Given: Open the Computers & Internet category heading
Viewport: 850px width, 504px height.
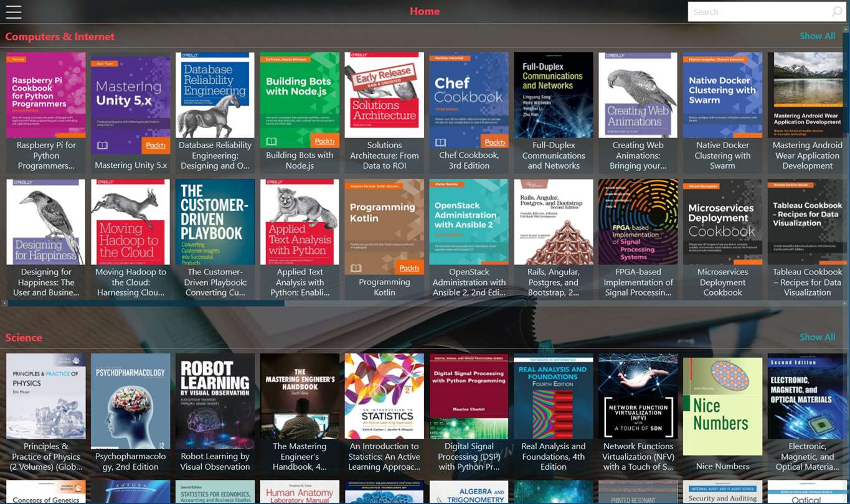Looking at the screenshot, I should pyautogui.click(x=60, y=37).
